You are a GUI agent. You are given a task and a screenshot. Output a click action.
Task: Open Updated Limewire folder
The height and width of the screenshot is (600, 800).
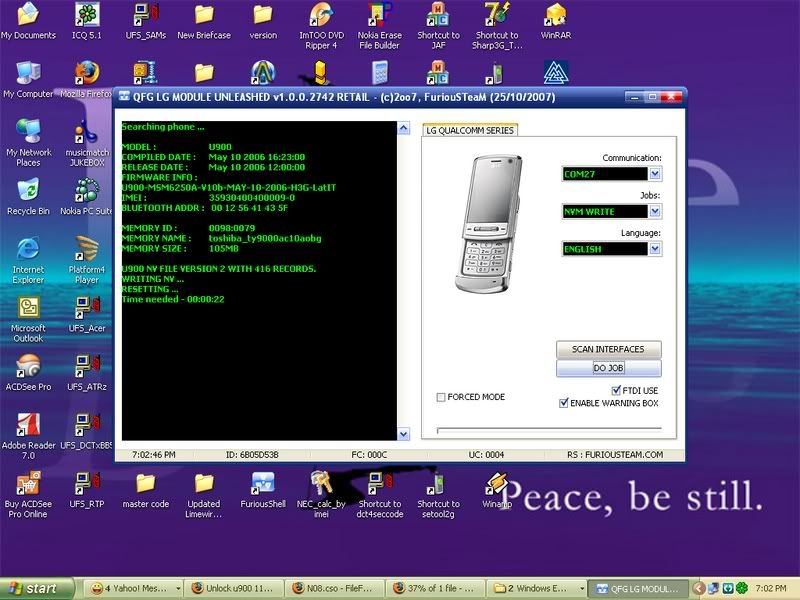tap(204, 495)
